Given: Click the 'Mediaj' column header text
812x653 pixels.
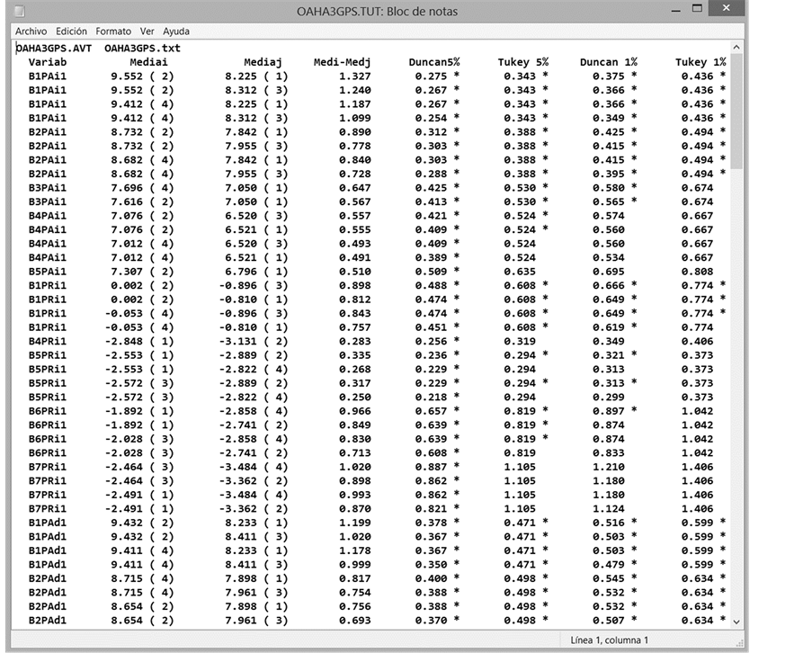Looking at the screenshot, I should point(263,62).
